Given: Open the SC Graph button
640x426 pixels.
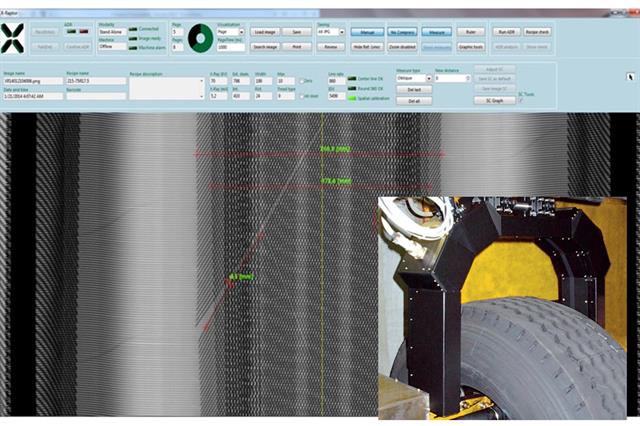Looking at the screenshot, I should (495, 100).
